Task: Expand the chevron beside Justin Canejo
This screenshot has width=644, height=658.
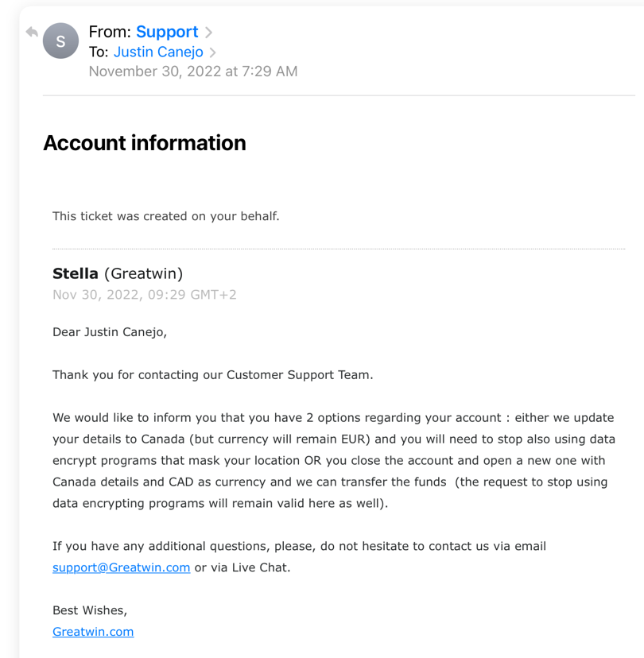Action: tap(213, 52)
